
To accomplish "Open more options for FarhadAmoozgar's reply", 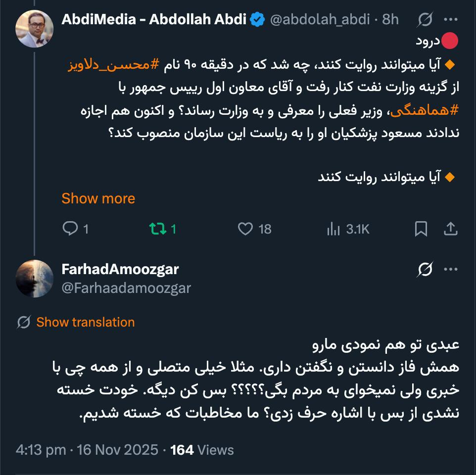I will [450, 270].
